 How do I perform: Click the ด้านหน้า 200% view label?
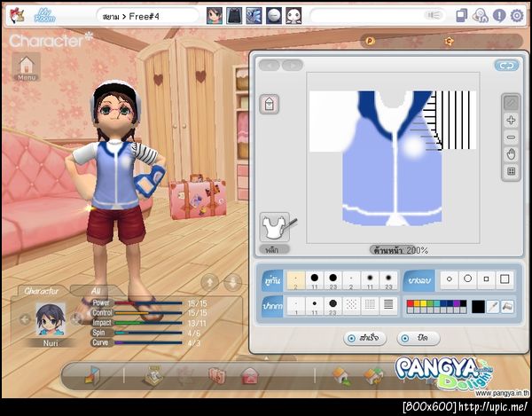coord(401,250)
